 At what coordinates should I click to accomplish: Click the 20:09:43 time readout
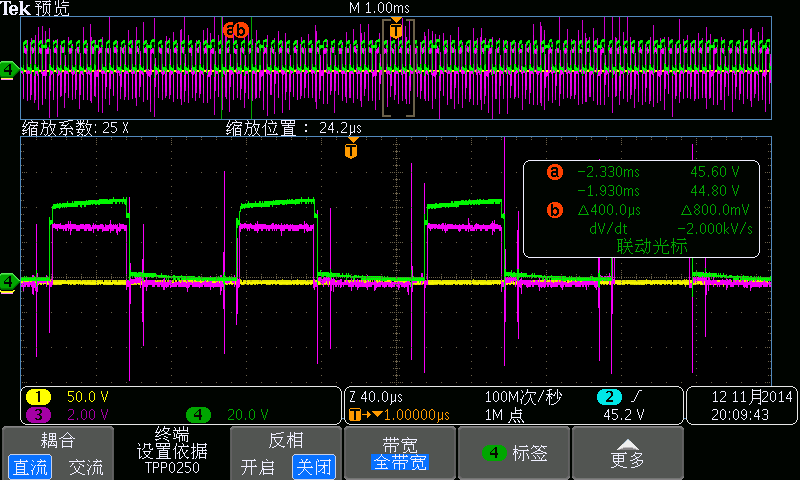point(740,415)
